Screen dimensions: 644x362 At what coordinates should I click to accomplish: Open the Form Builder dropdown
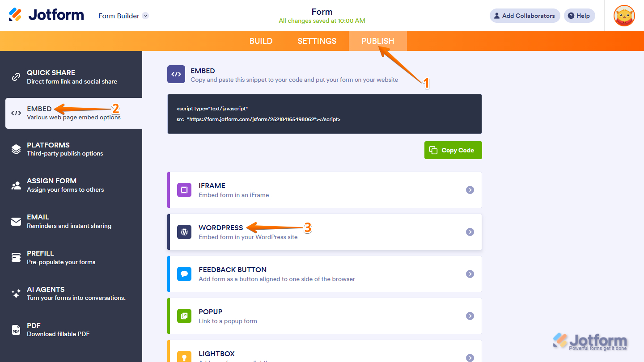123,16
